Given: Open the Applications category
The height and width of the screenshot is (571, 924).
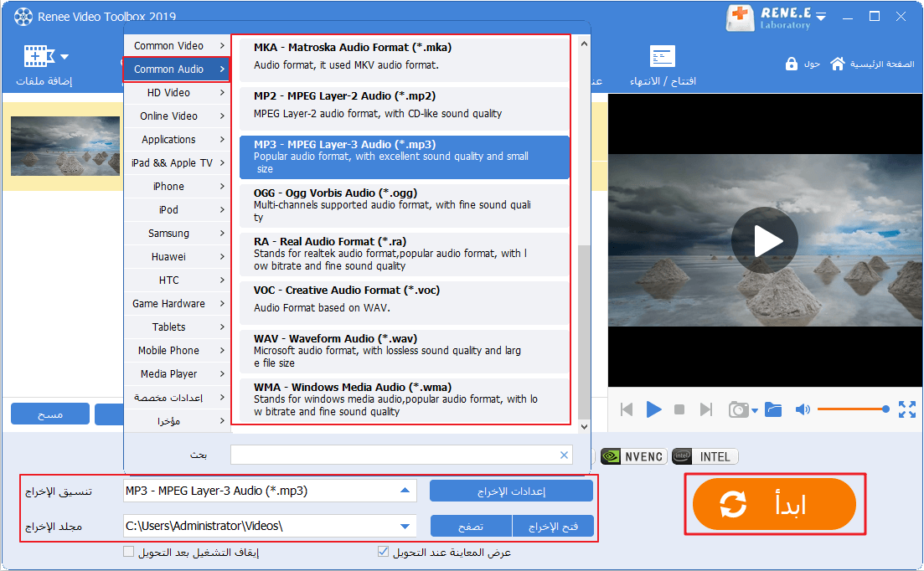Looking at the screenshot, I should tap(177, 140).
